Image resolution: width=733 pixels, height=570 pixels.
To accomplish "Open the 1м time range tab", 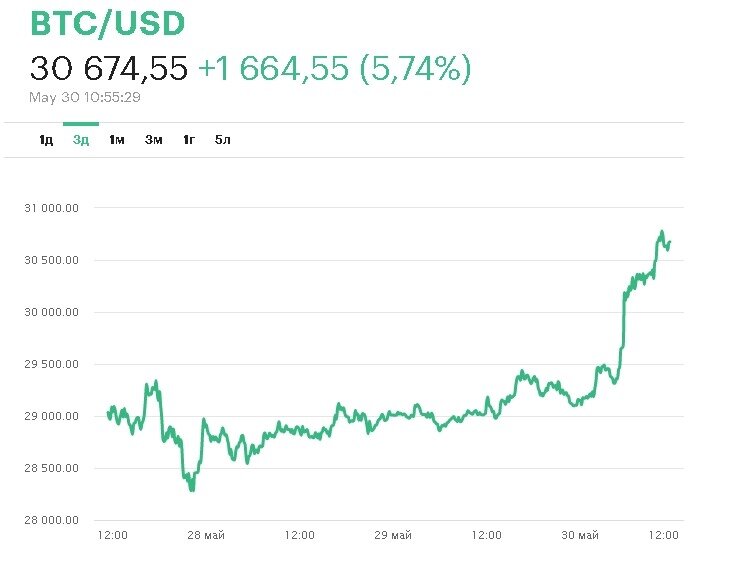I will pyautogui.click(x=116, y=140).
